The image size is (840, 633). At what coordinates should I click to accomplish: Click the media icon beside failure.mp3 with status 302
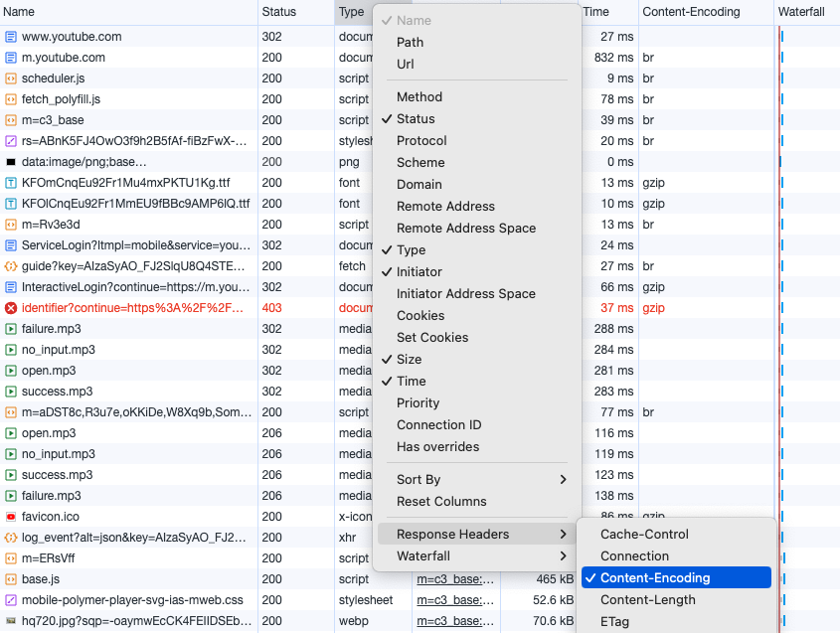point(11,329)
